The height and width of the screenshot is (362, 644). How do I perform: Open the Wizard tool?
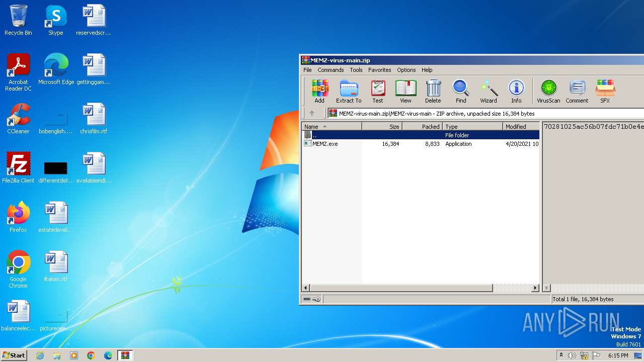pyautogui.click(x=489, y=91)
